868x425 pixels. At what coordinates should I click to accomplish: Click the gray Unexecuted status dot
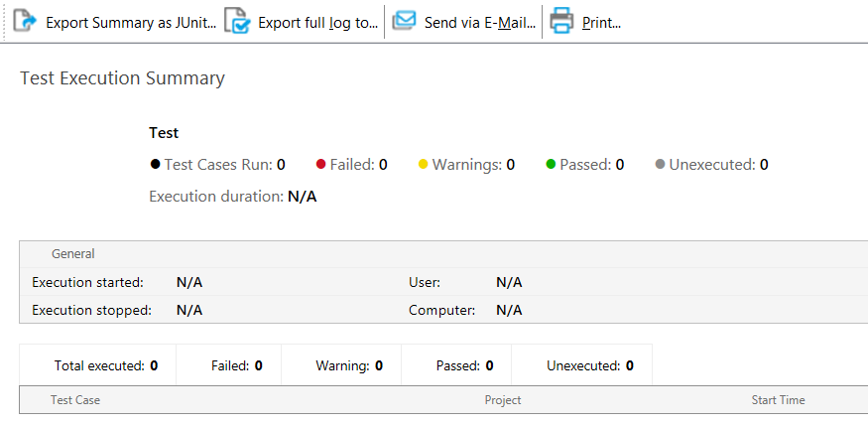coord(660,165)
